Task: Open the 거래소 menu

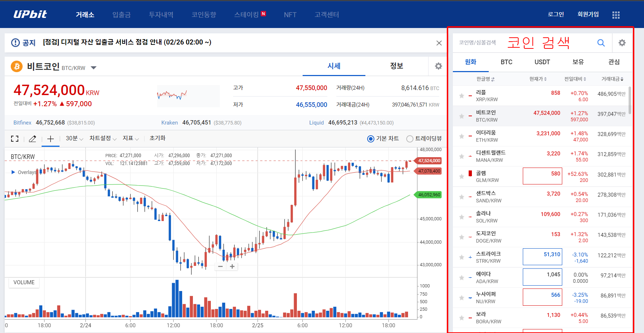Action: coord(85,15)
